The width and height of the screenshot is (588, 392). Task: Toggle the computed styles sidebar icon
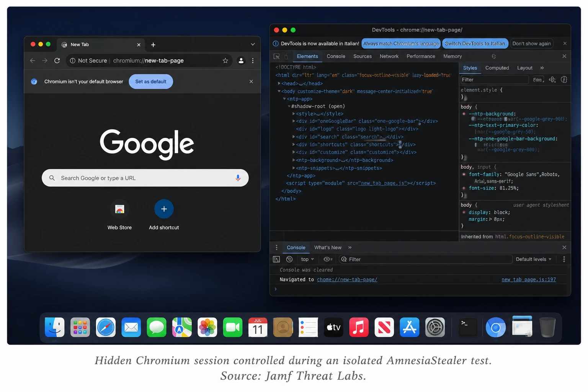564,80
